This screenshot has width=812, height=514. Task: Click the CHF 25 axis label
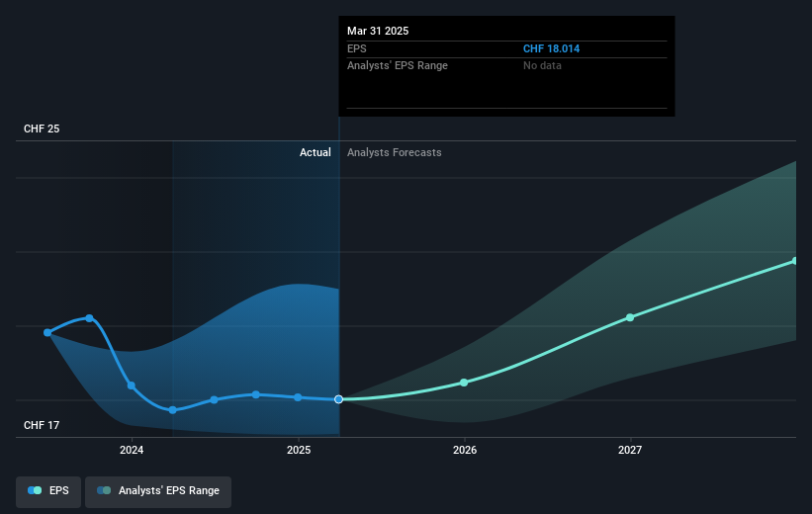[42, 128]
